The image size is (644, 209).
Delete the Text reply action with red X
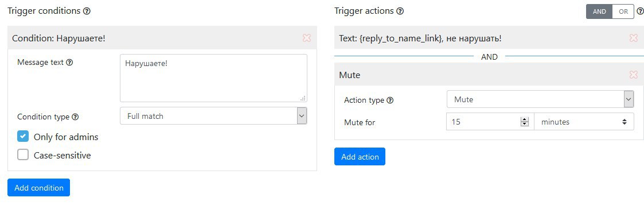point(633,38)
